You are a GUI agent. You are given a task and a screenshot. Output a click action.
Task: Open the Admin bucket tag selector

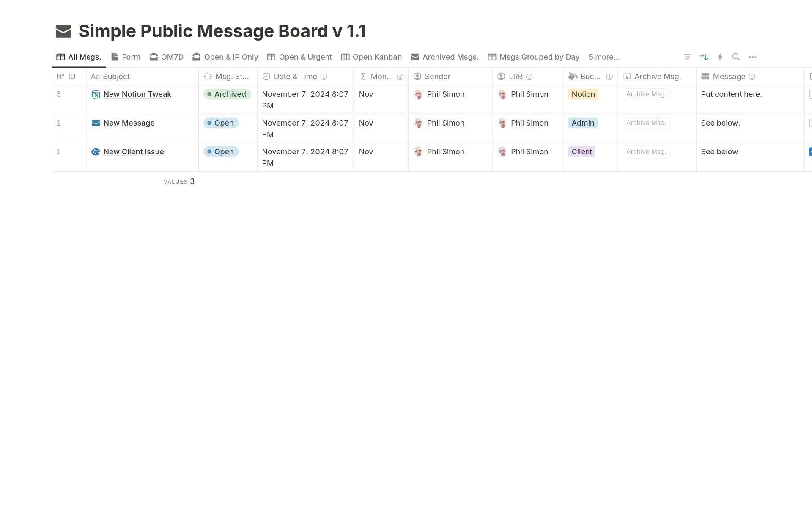[583, 123]
